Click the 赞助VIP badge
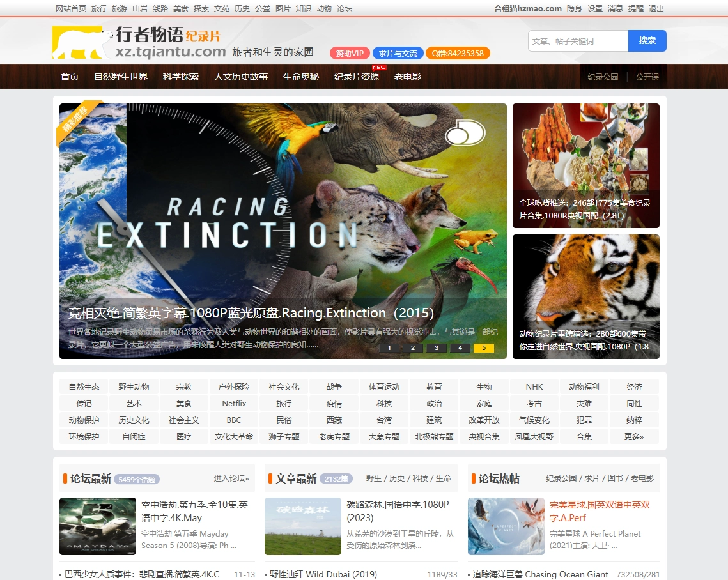Image resolution: width=728 pixels, height=580 pixels. pyautogui.click(x=350, y=53)
